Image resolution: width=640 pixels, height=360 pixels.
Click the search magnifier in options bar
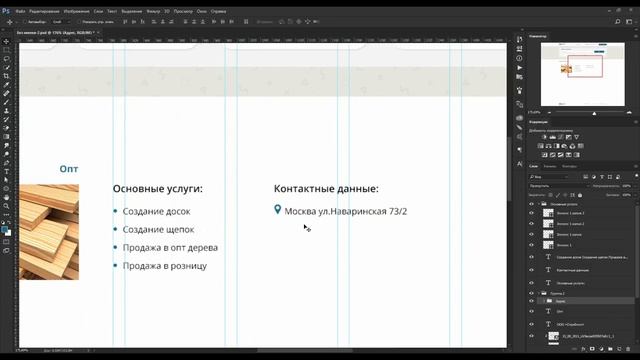click(618, 22)
